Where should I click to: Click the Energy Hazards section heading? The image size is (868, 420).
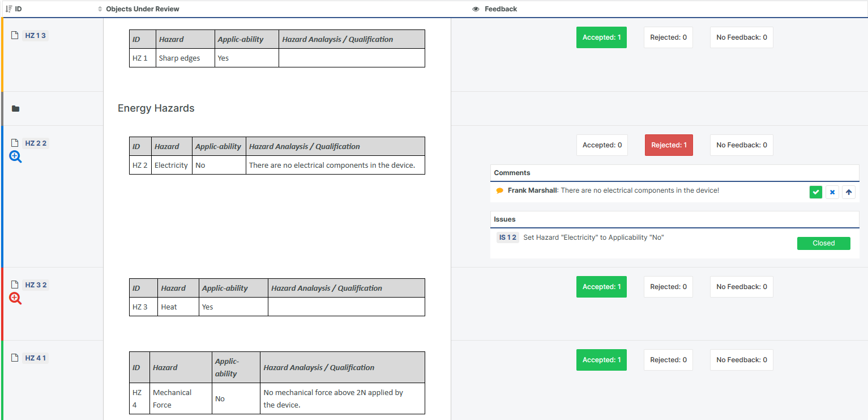coord(156,108)
